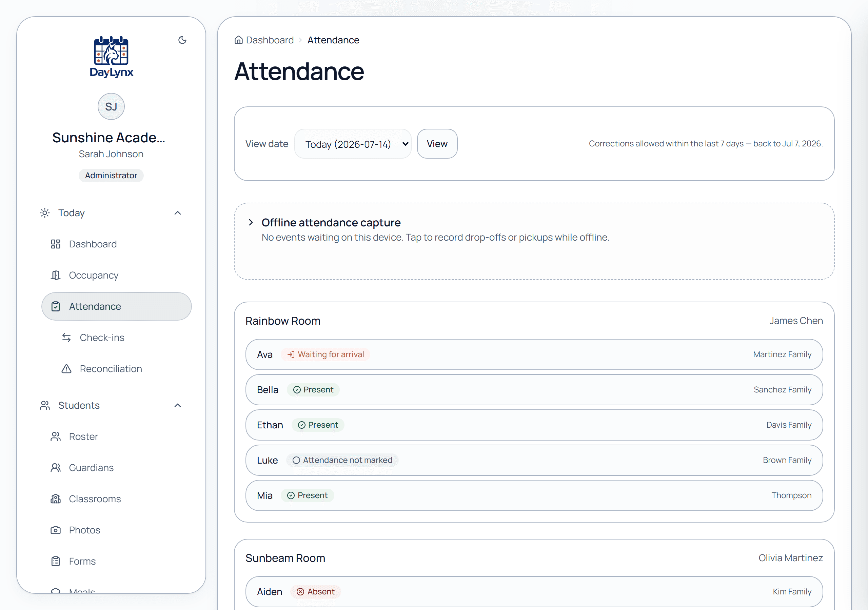Click Luke's Attendance not marked badge
Viewport: 868px width, 610px height.
pyautogui.click(x=342, y=460)
